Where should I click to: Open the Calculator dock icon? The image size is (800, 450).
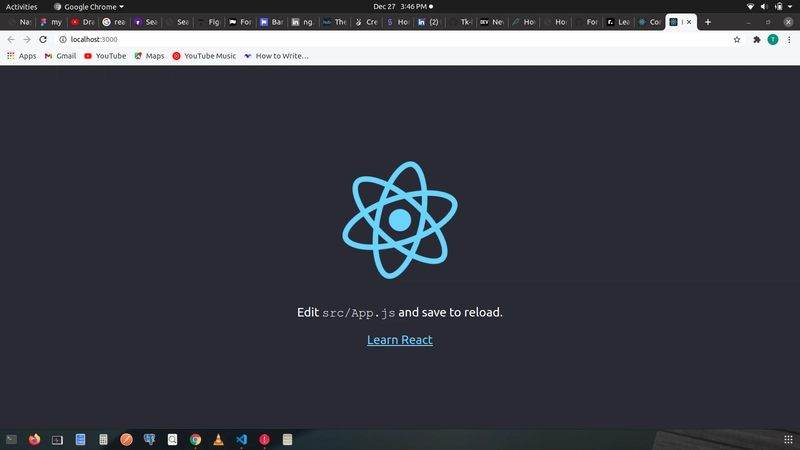(x=103, y=439)
